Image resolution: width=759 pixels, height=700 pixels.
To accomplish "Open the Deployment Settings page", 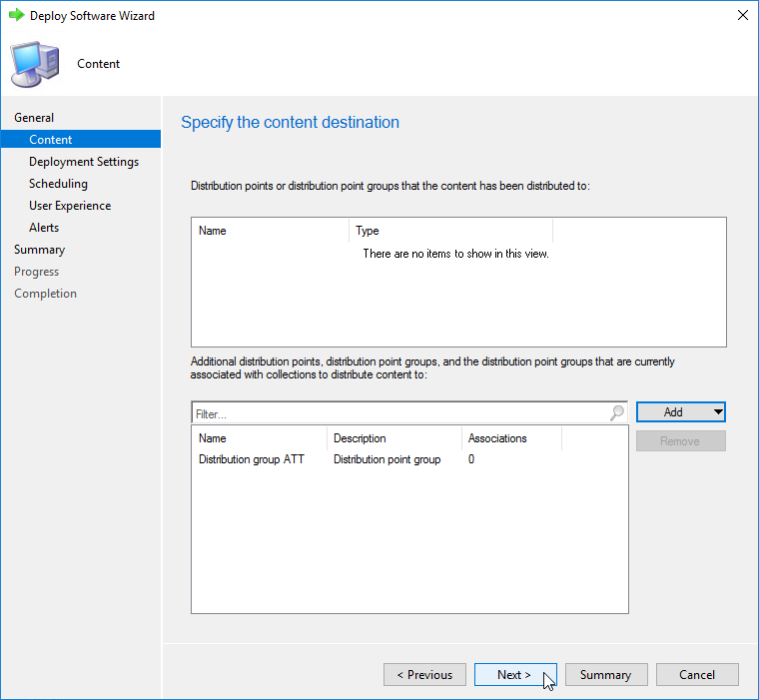I will pos(84,162).
